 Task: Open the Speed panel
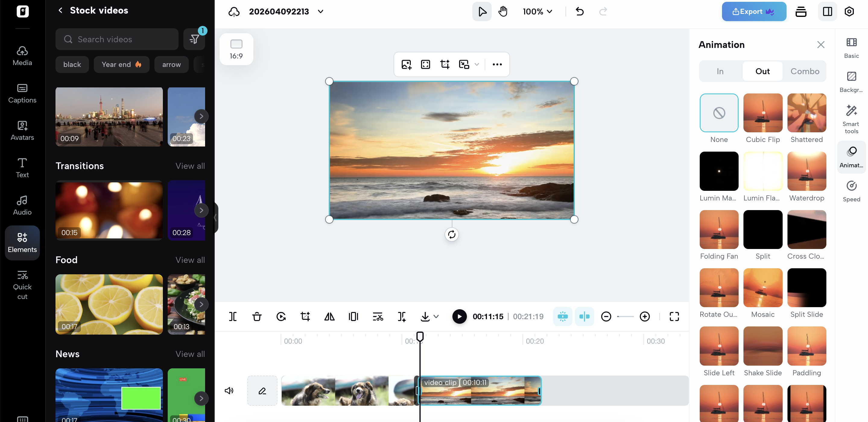[851, 191]
